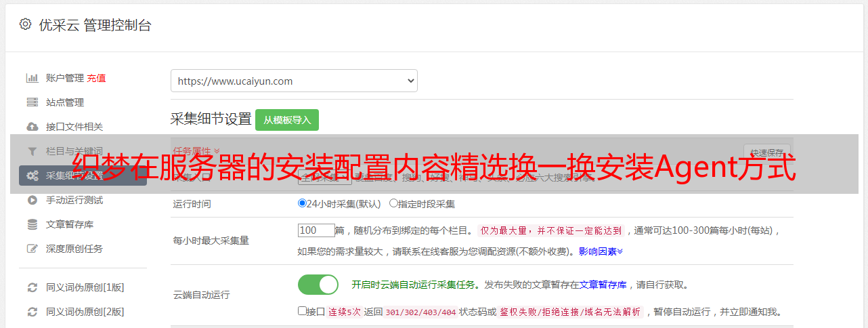Expand the 影响因素 link
Image resolution: width=868 pixels, height=328 pixels.
click(601, 251)
